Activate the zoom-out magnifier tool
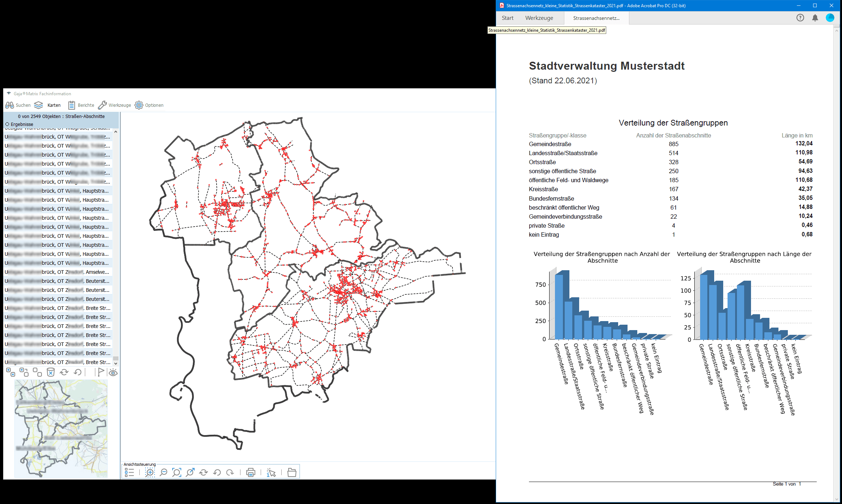Screen dimensions: 842x504 click(x=164, y=472)
